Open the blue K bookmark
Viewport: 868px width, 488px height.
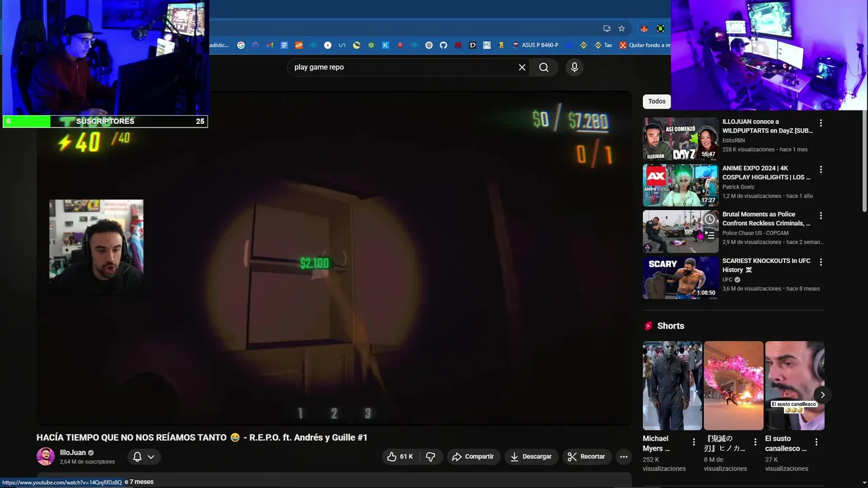tap(385, 45)
